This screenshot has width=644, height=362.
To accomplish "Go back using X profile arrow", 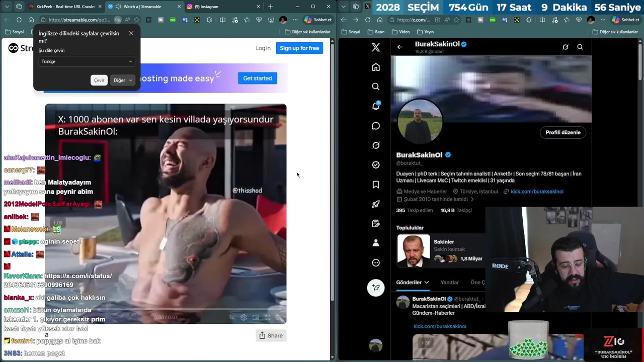I will pos(399,47).
